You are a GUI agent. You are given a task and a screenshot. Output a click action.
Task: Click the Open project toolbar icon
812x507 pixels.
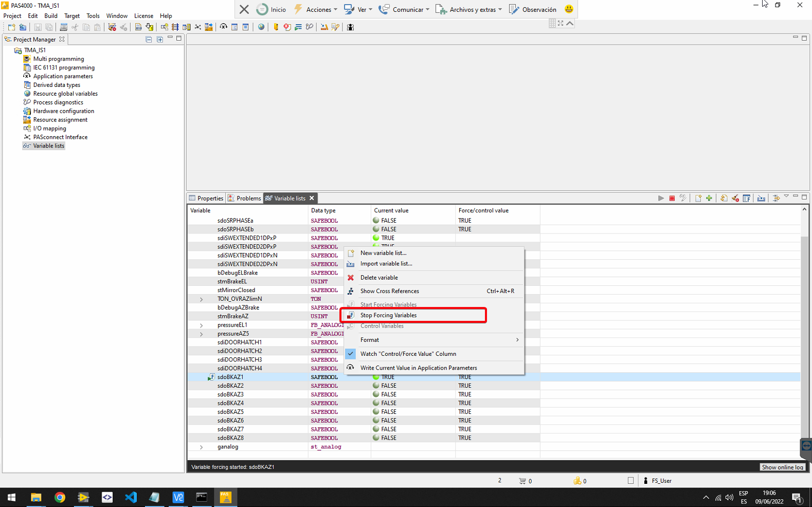click(x=23, y=27)
